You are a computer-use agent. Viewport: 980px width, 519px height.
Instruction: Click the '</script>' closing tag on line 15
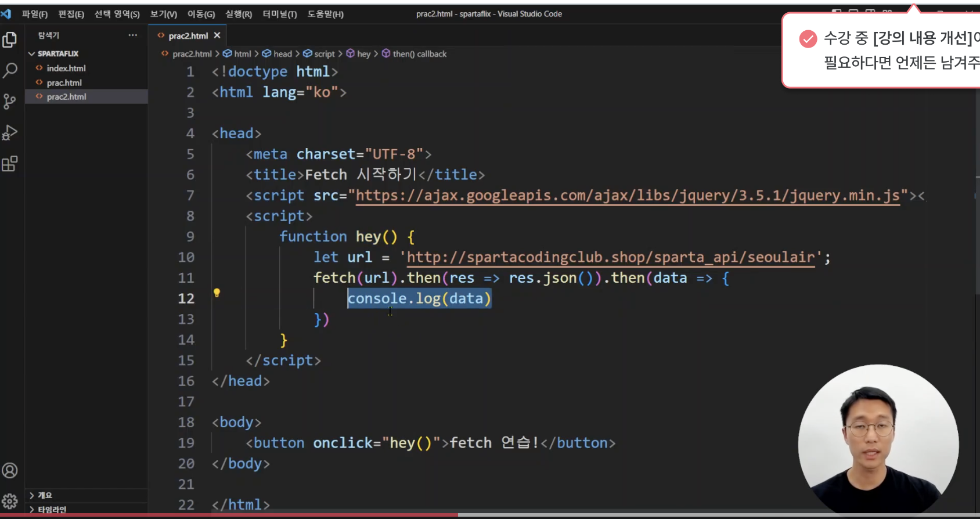point(283,361)
